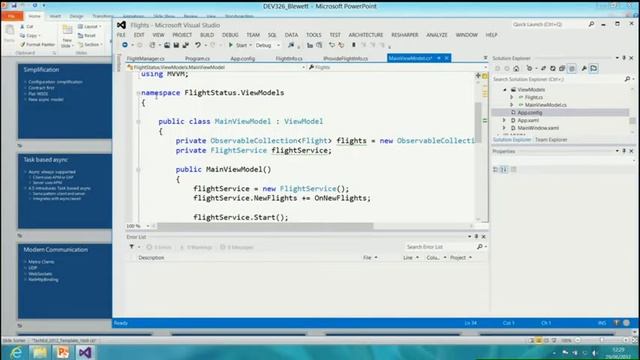Open the RESHARPER menu
640x360 pixels.
[404, 35]
